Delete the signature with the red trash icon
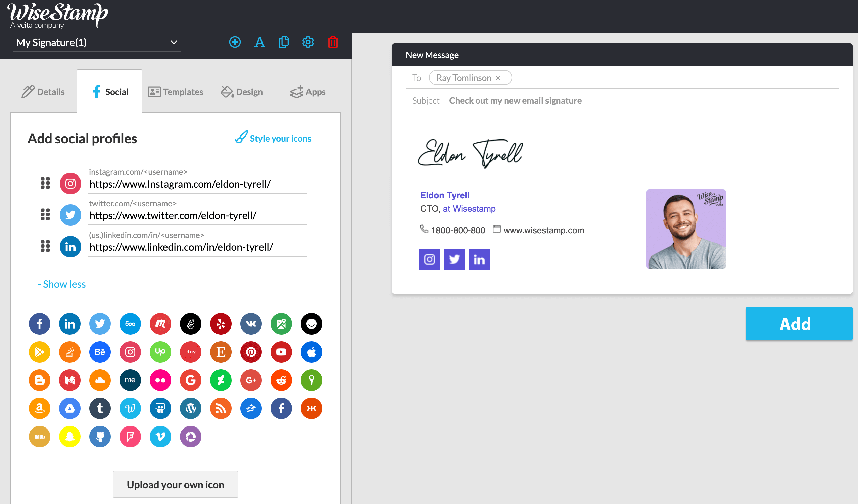 333,42
